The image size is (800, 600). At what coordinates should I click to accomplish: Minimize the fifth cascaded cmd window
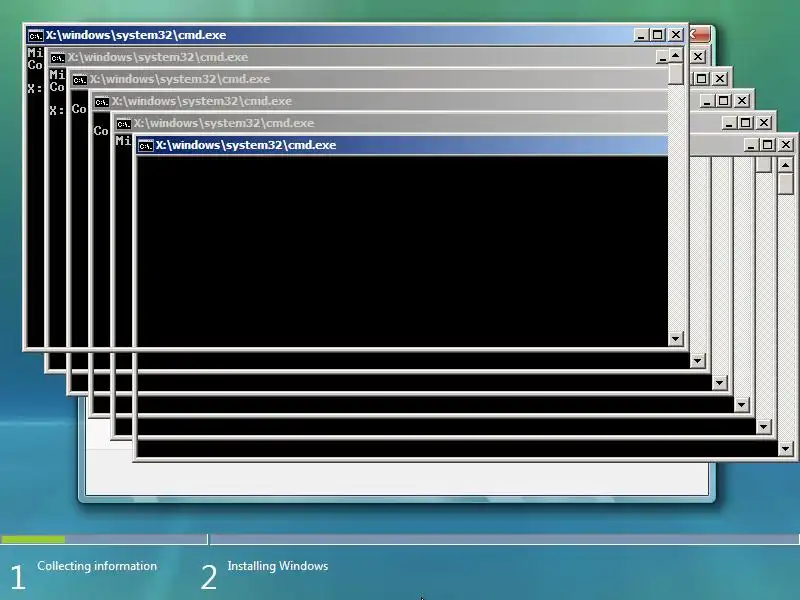(x=729, y=122)
